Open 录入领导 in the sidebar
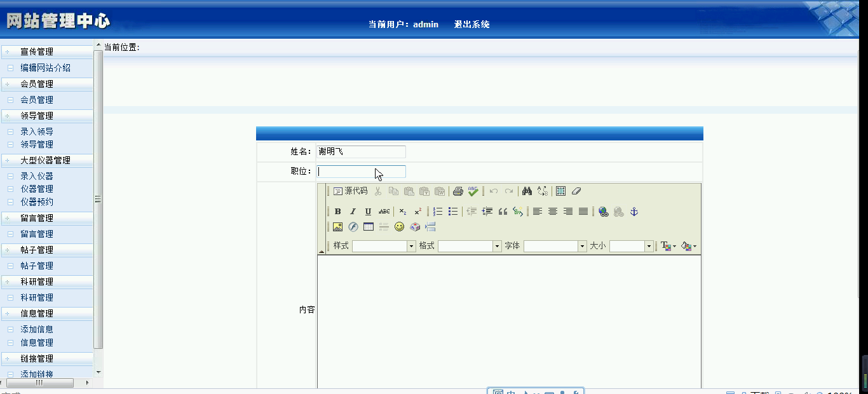 coord(37,132)
